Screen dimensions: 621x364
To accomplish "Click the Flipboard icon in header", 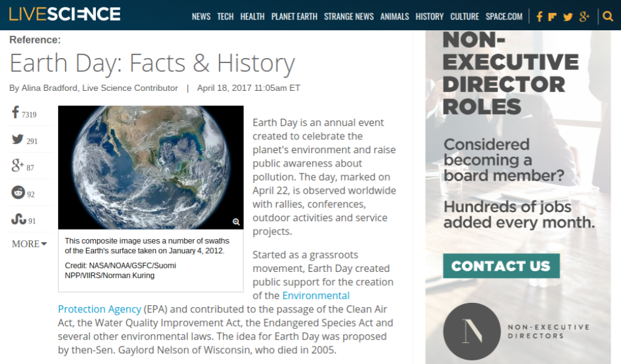I will 552,16.
